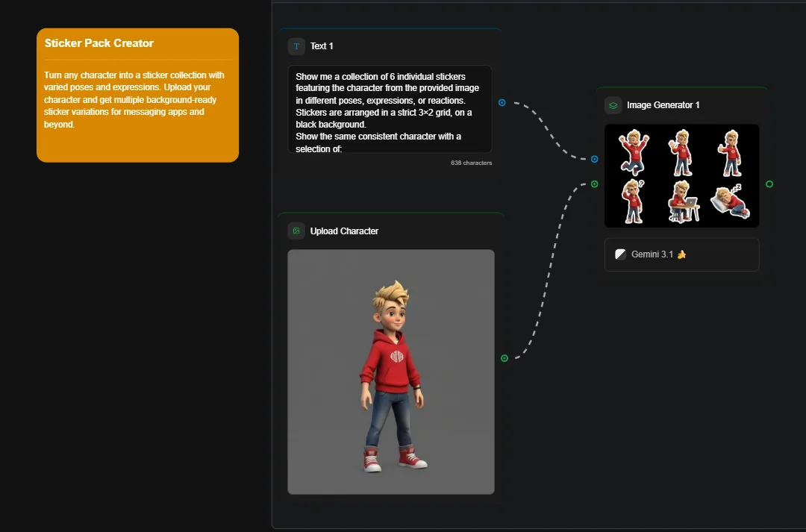Click the blue input port on Image Generator 1
The width and height of the screenshot is (806, 532).
point(594,158)
